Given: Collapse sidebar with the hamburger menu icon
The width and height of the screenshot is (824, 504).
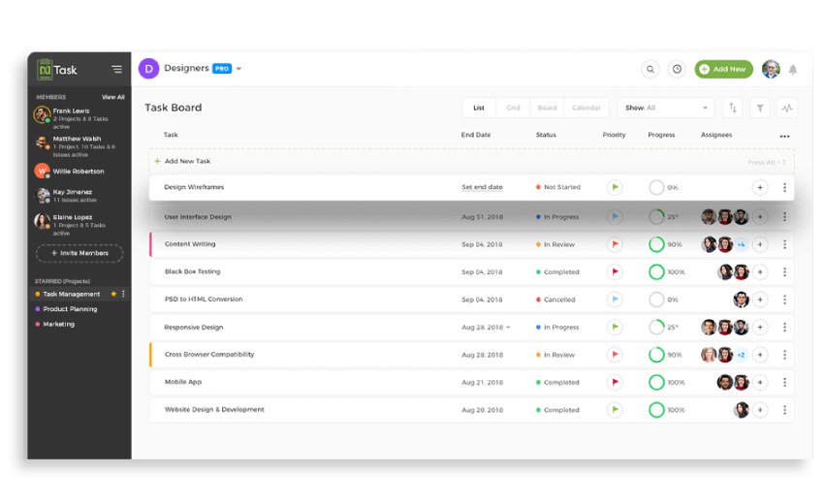Looking at the screenshot, I should [x=116, y=70].
